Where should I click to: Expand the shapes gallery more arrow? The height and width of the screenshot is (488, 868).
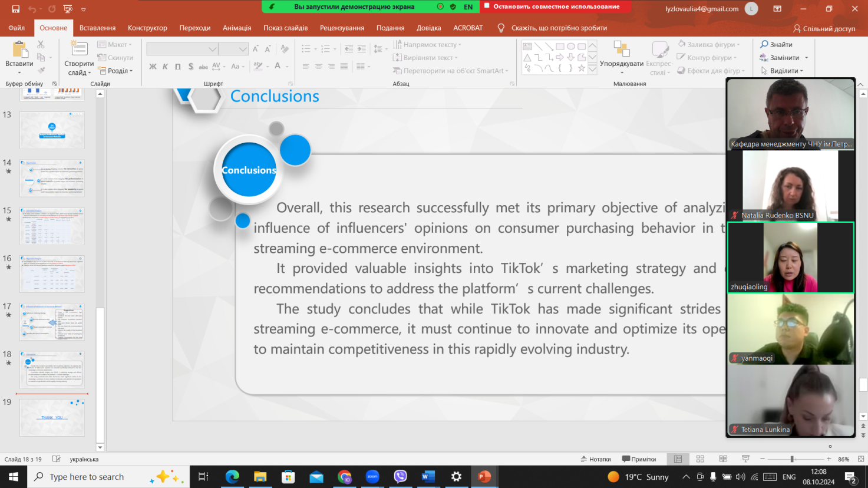[x=593, y=70]
